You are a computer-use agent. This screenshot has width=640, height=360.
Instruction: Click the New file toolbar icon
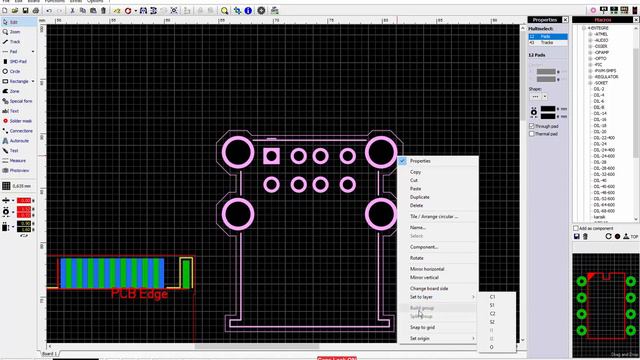coord(5,11)
